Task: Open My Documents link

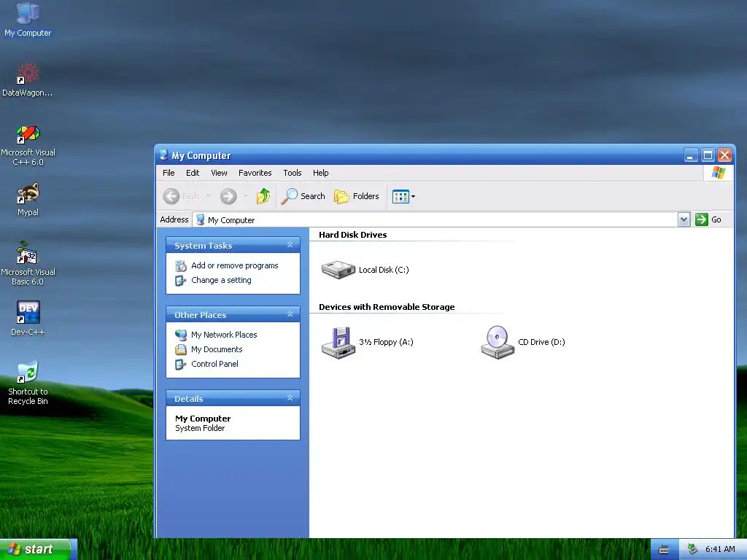Action: click(x=217, y=349)
